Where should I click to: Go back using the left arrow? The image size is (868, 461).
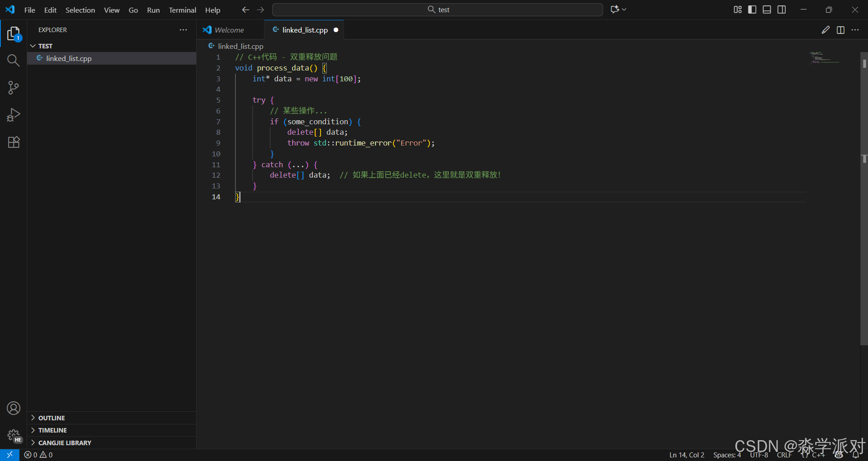pyautogui.click(x=245, y=9)
